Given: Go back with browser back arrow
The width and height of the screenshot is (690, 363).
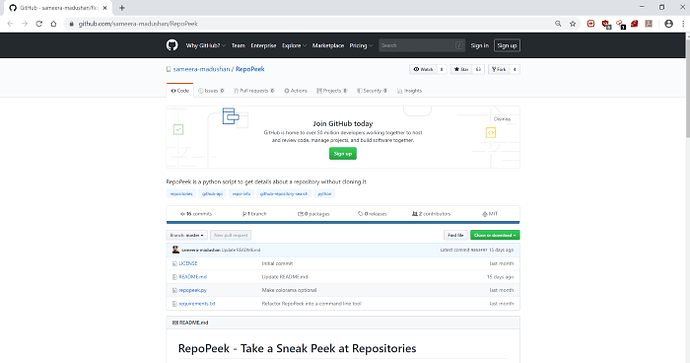Looking at the screenshot, I should point(10,24).
